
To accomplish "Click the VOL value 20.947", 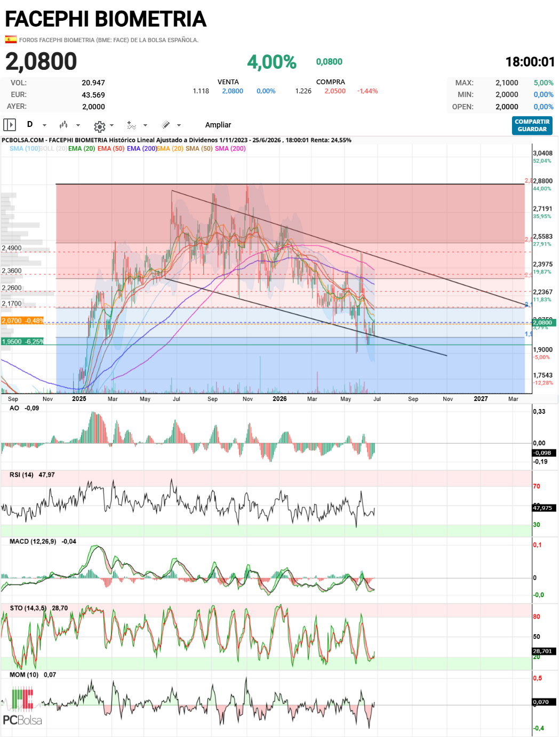I will [x=93, y=83].
